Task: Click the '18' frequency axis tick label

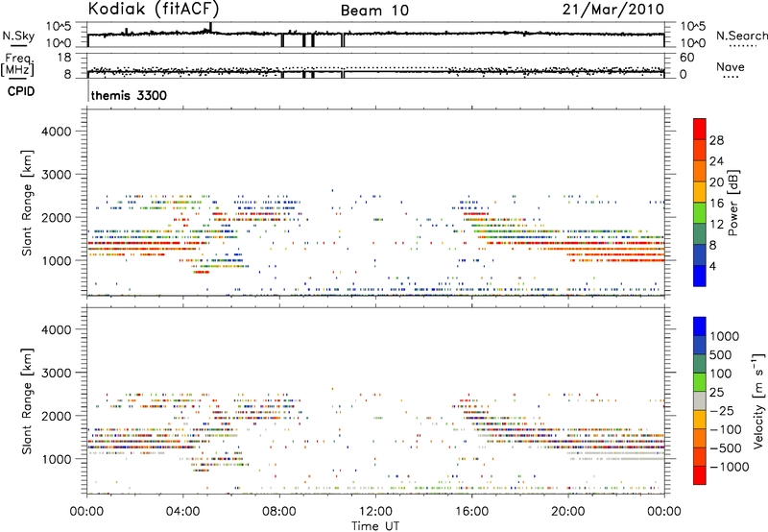Action: pos(64,58)
